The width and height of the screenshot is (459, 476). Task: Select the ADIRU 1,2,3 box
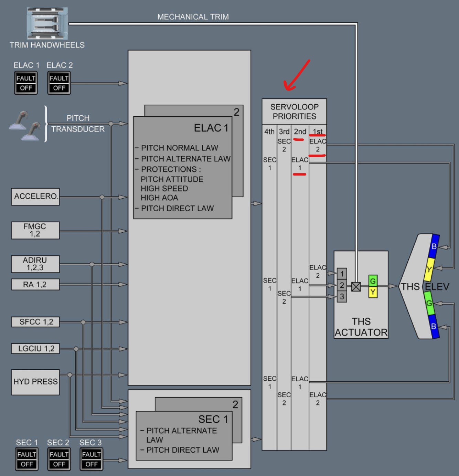(x=35, y=264)
